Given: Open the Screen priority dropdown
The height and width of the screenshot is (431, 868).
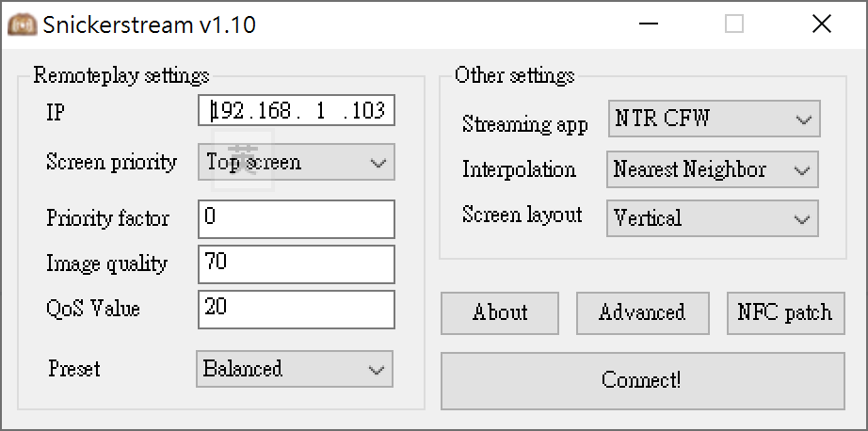Looking at the screenshot, I should (x=297, y=162).
